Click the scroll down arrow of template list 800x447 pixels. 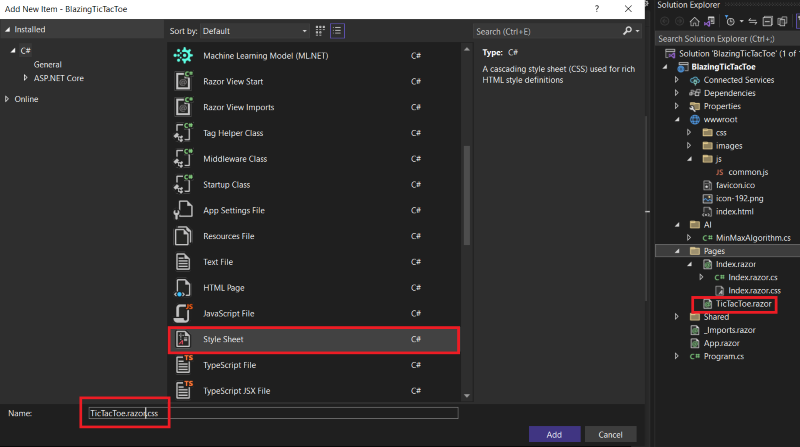point(466,396)
